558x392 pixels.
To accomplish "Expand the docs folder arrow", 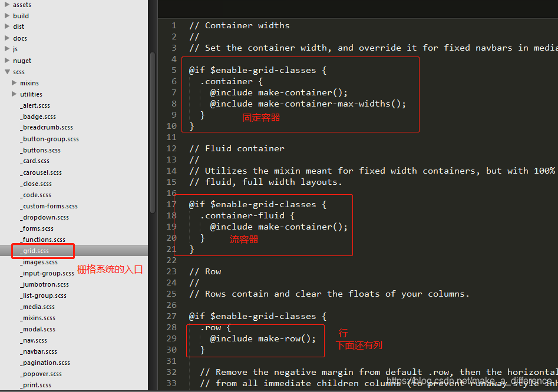I will tap(6, 38).
